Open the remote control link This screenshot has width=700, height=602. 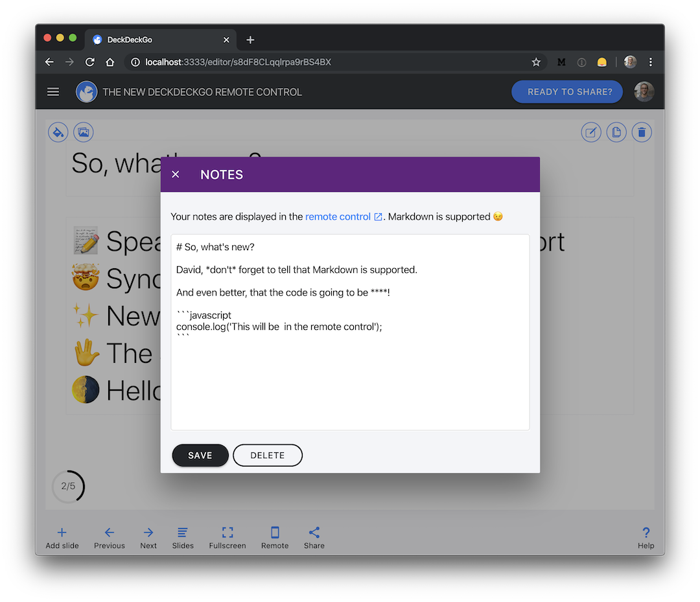tap(338, 216)
